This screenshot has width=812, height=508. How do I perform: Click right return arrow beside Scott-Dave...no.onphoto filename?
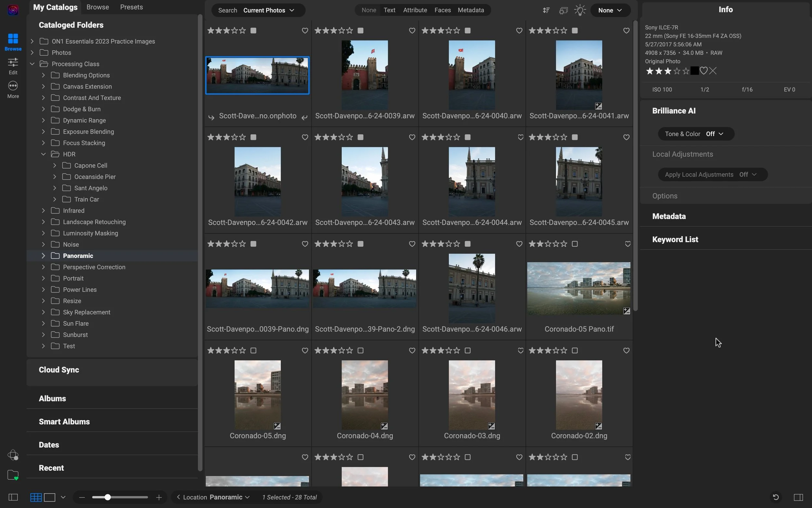(x=304, y=117)
